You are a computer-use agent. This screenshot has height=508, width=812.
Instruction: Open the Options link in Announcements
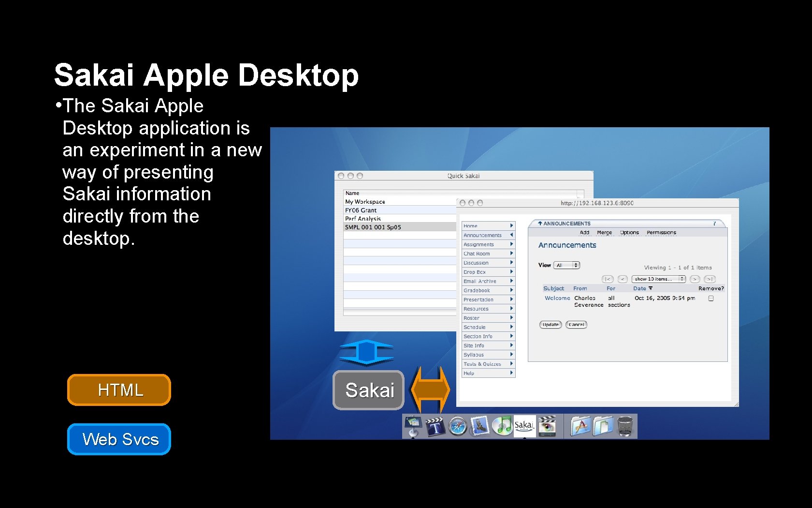[629, 233]
